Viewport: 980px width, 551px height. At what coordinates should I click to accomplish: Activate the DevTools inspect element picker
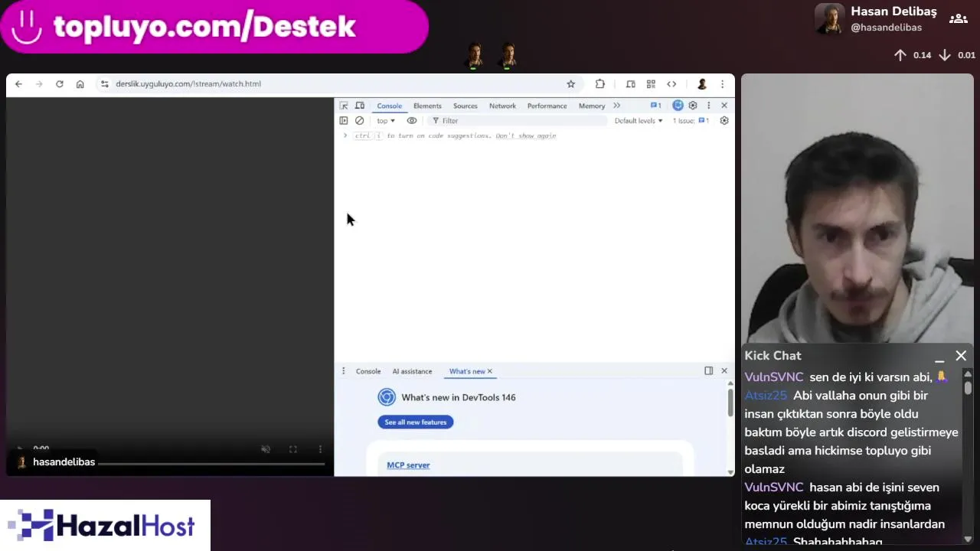pos(344,106)
